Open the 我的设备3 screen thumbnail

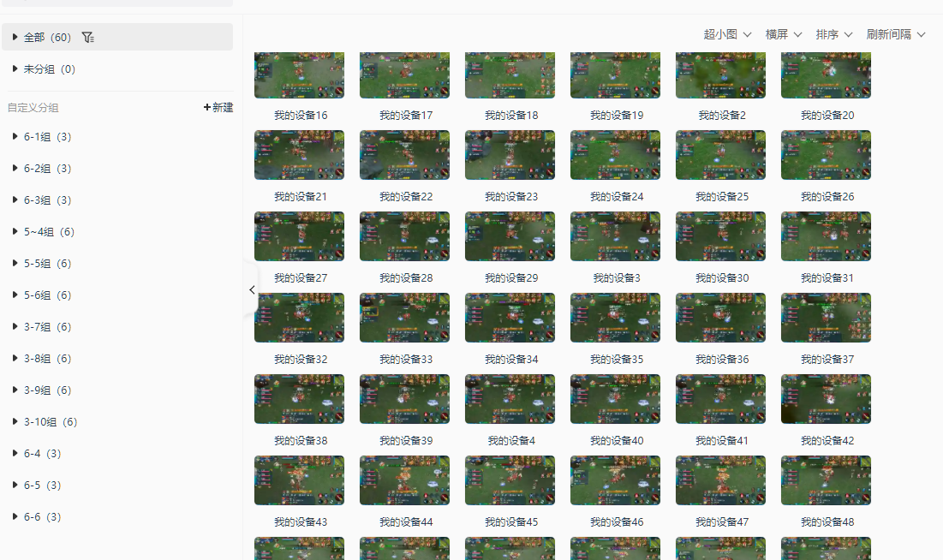[x=615, y=236]
